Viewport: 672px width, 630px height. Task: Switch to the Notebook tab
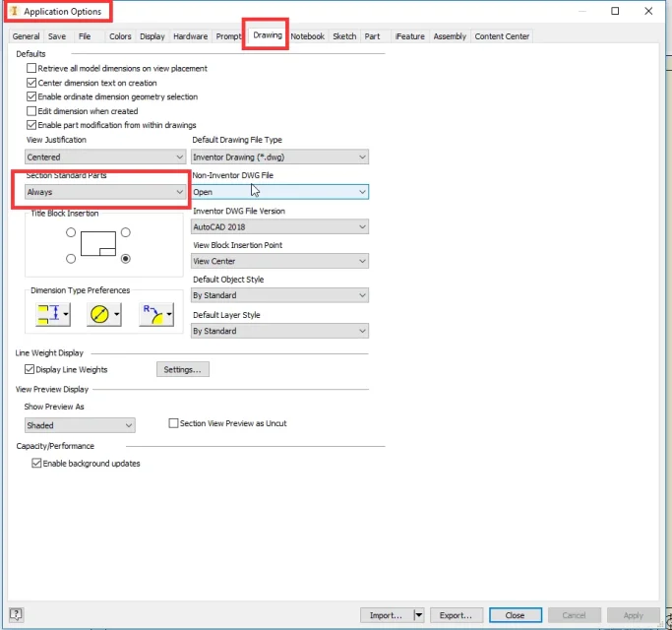pos(307,36)
